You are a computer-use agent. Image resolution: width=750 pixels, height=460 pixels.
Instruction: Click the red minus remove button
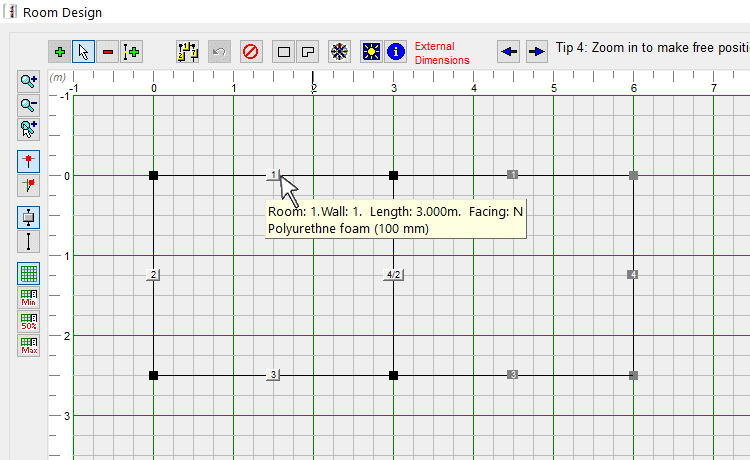(108, 52)
